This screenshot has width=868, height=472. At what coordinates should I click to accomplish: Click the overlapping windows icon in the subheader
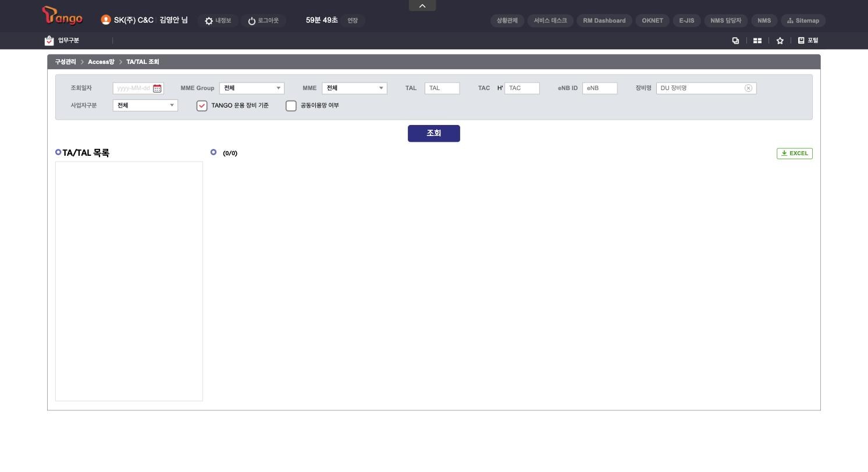(x=735, y=41)
